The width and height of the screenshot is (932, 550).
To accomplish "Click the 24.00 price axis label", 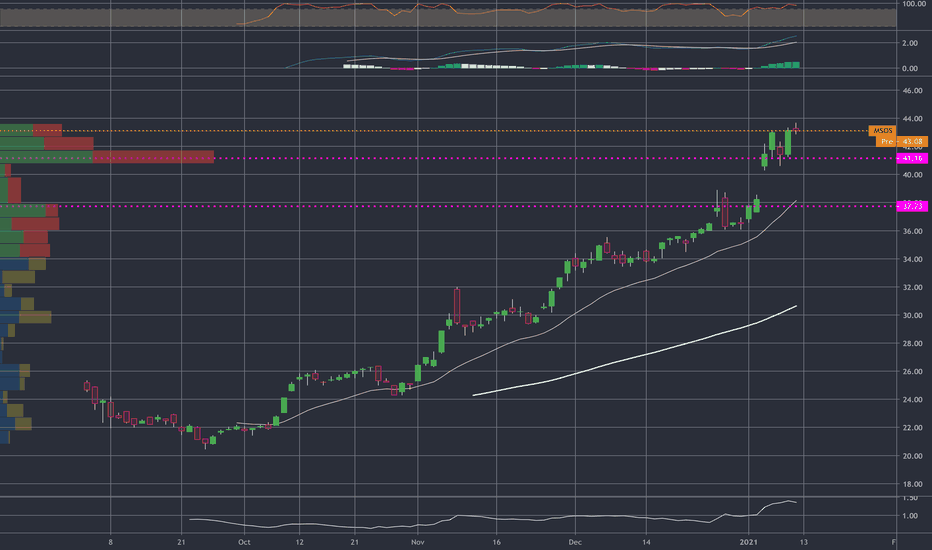I will click(x=912, y=400).
